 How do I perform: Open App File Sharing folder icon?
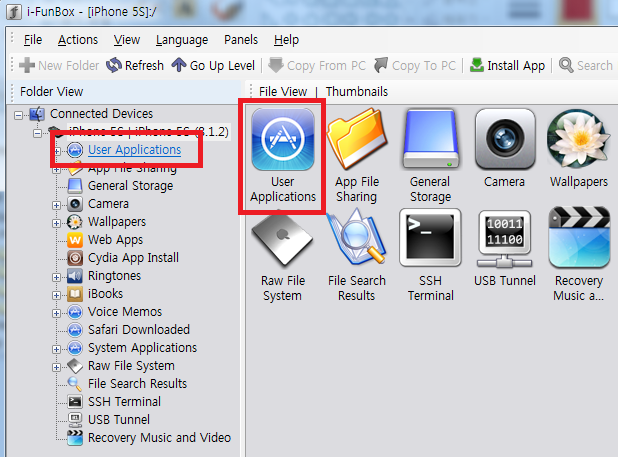[x=357, y=139]
